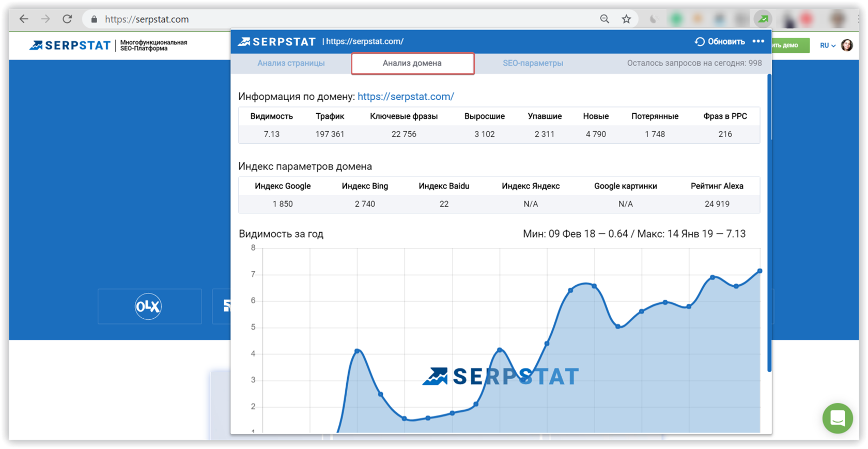Click the Новые value 4 790
Screen dimensions: 868x449
tap(596, 134)
